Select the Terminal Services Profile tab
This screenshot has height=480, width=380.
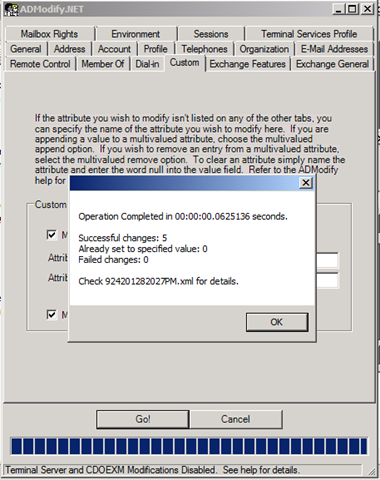point(309,34)
